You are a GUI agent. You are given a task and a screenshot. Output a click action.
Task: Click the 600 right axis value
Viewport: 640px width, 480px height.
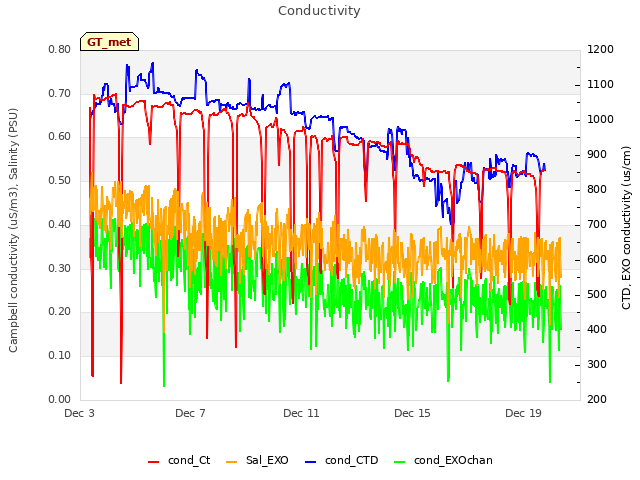[597, 260]
